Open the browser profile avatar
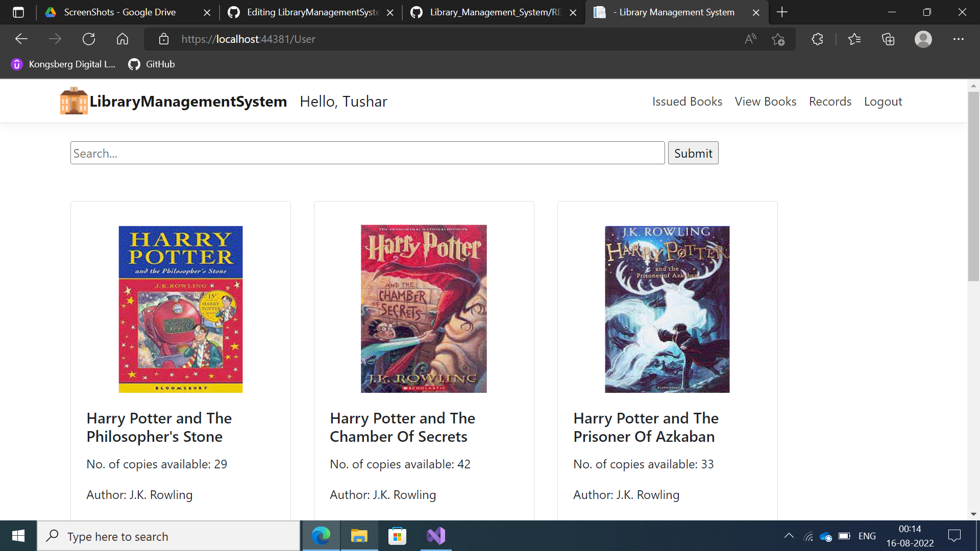The image size is (980, 551). [923, 39]
